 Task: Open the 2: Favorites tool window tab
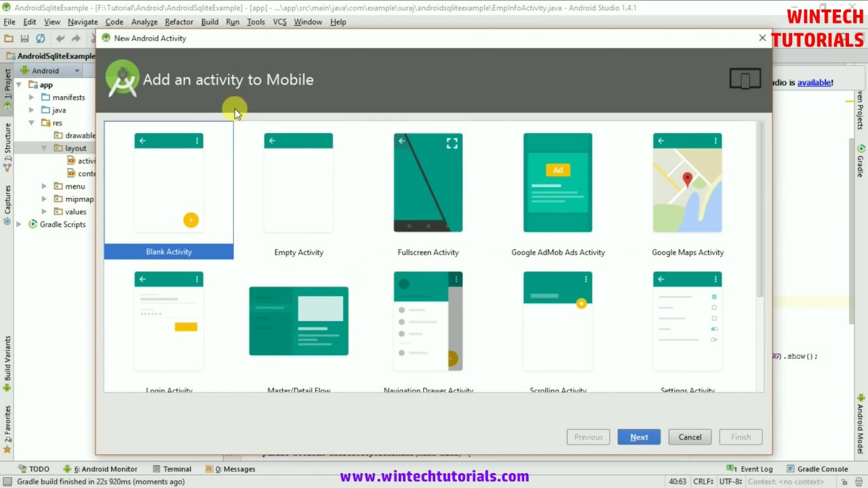(x=7, y=428)
